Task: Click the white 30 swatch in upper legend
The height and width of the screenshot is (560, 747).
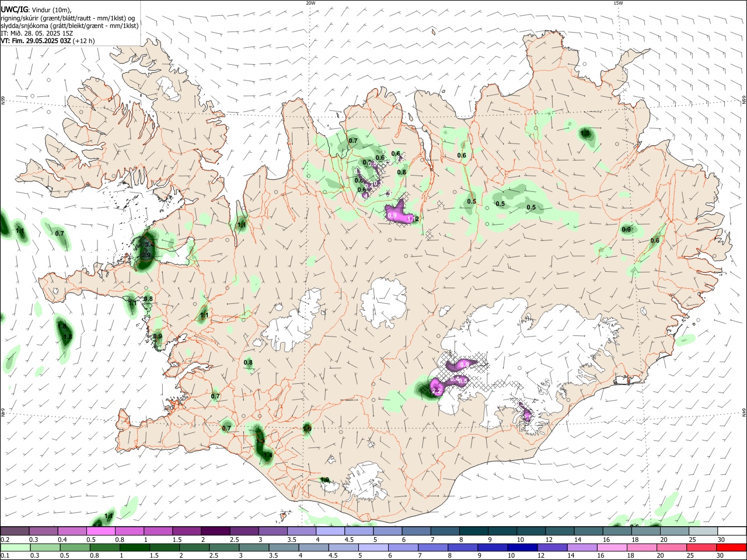Action: point(732,531)
